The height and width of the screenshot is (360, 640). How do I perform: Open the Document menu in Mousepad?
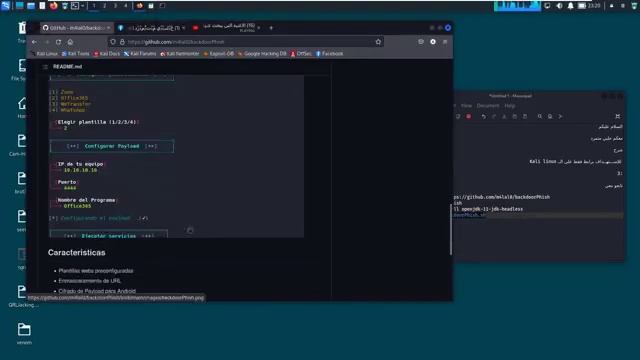(488, 106)
